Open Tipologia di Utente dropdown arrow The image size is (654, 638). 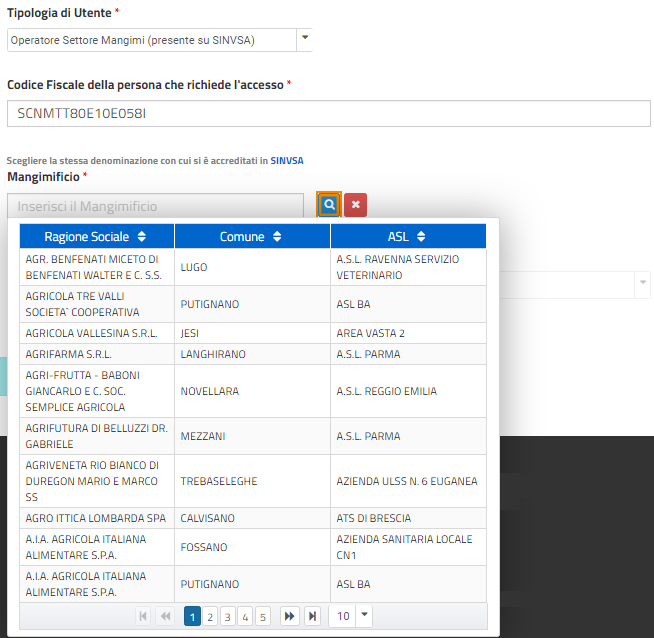[305, 38]
